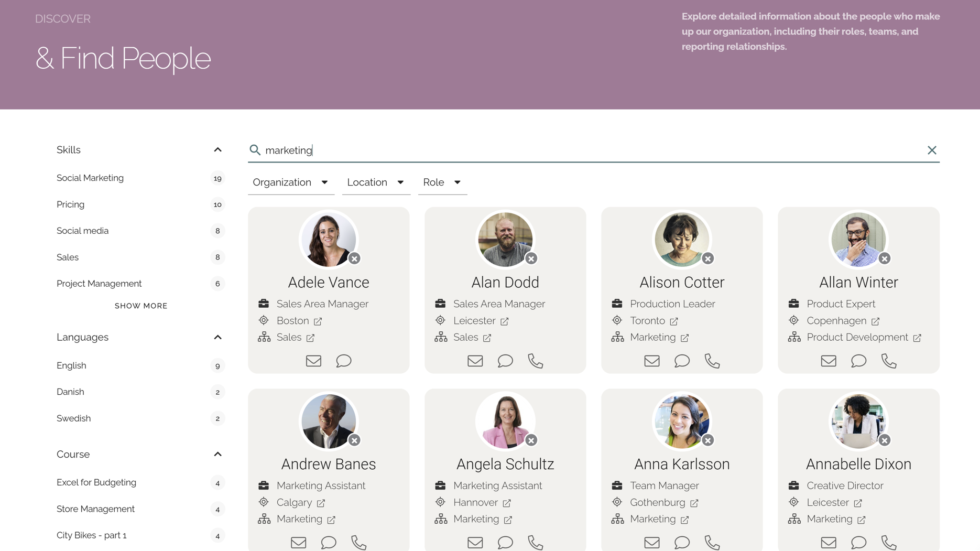Open Calgary location link for Andrew Banes
Screen dimensions: 980x551
[x=321, y=503]
